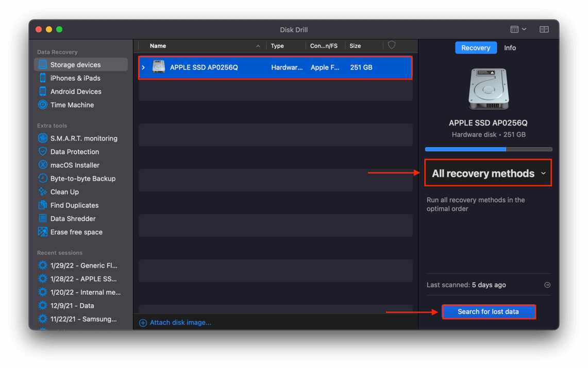Click the split panel view icon in title bar

[544, 29]
